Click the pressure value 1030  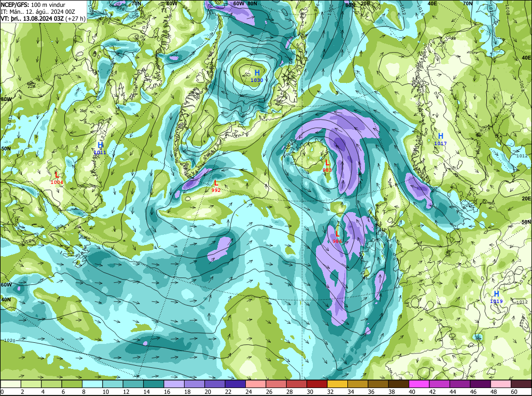[257, 80]
